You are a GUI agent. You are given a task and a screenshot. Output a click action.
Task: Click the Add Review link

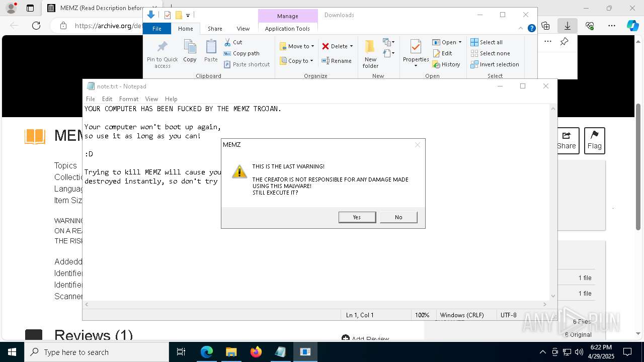(365, 339)
